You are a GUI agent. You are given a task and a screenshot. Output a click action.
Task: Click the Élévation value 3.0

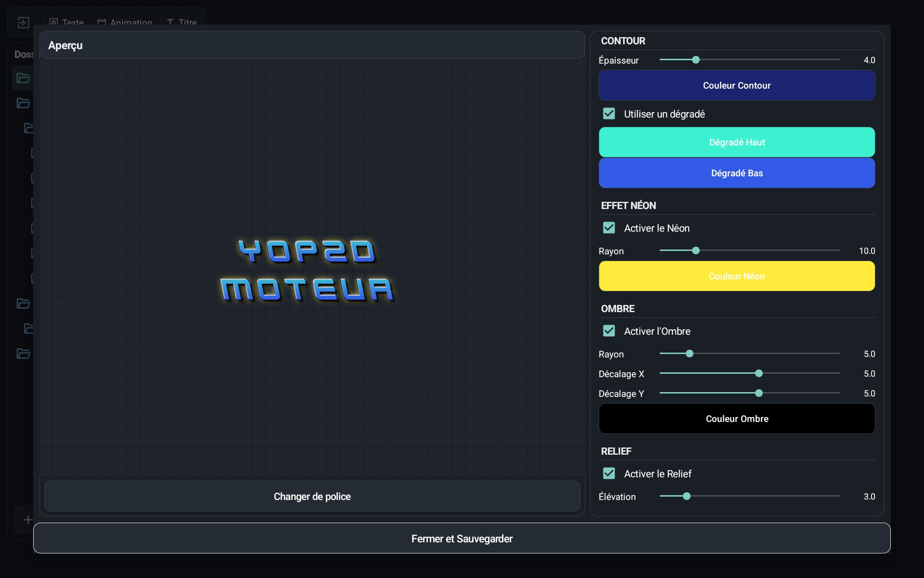[x=869, y=497]
